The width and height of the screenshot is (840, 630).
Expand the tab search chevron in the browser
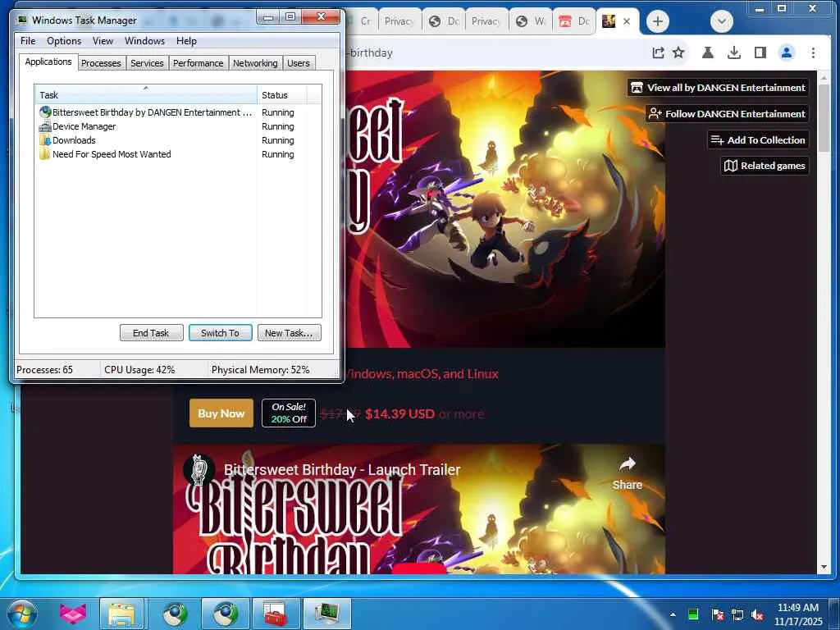coord(722,21)
